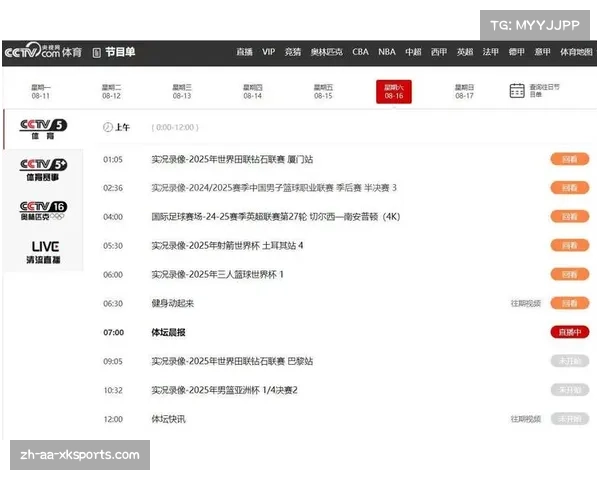Screen dimensions: 600x480
Task: Open 查询往日节目单 link
Action: 544,91
